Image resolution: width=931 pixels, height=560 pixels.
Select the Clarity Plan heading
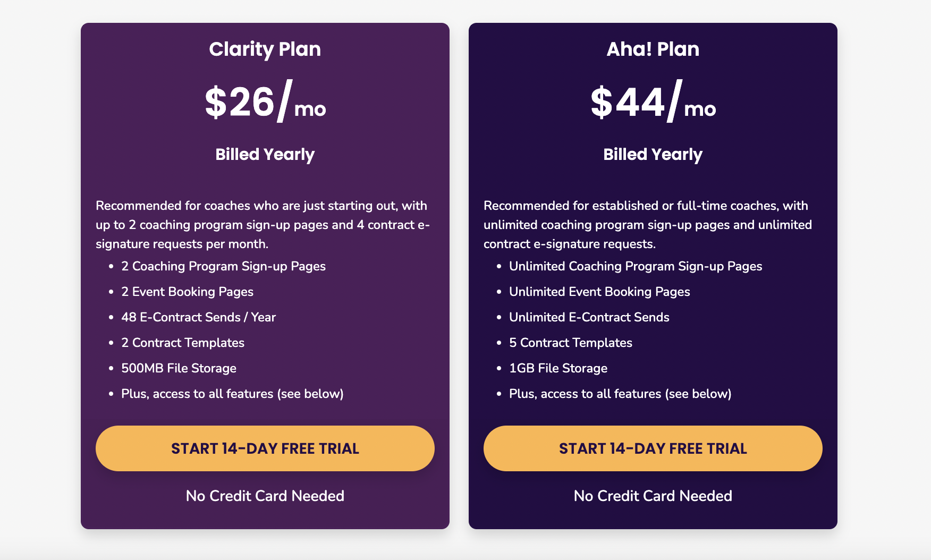pyautogui.click(x=265, y=49)
